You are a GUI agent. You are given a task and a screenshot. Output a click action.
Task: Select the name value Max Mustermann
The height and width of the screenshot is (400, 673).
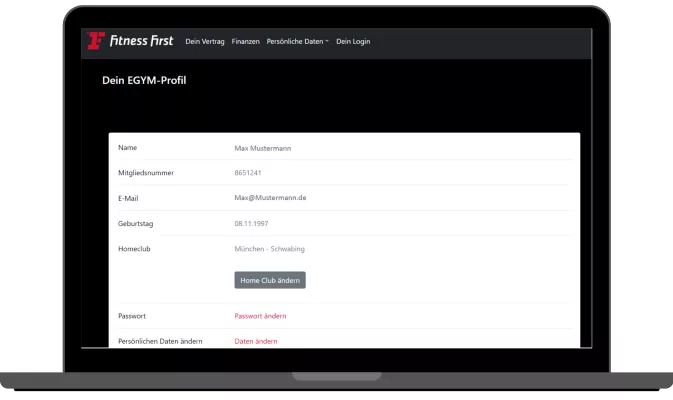coord(262,148)
